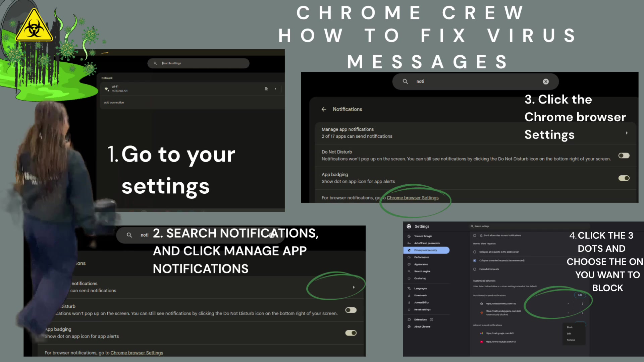644x362 pixels.
Task: Click the globe favicon for littlealchemy2.com
Action: tap(482, 304)
